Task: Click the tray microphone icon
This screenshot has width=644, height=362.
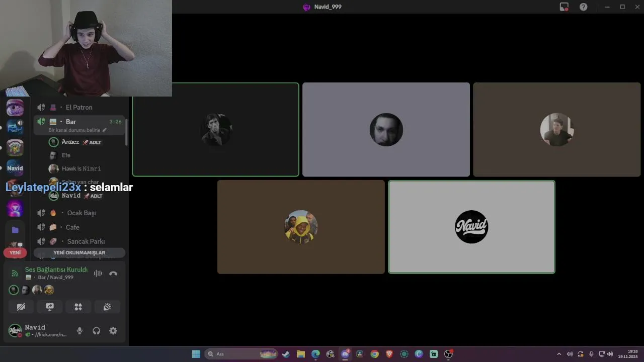Action: pyautogui.click(x=591, y=354)
